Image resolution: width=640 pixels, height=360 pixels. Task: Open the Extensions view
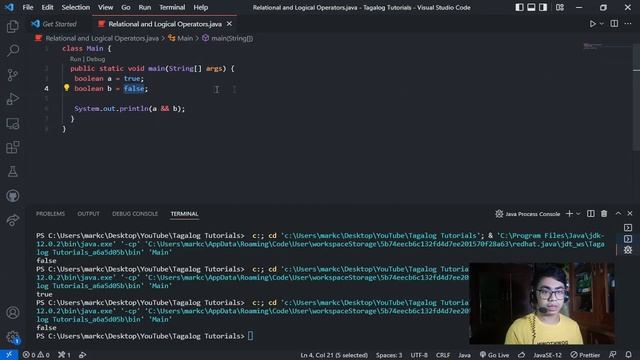click(x=13, y=147)
